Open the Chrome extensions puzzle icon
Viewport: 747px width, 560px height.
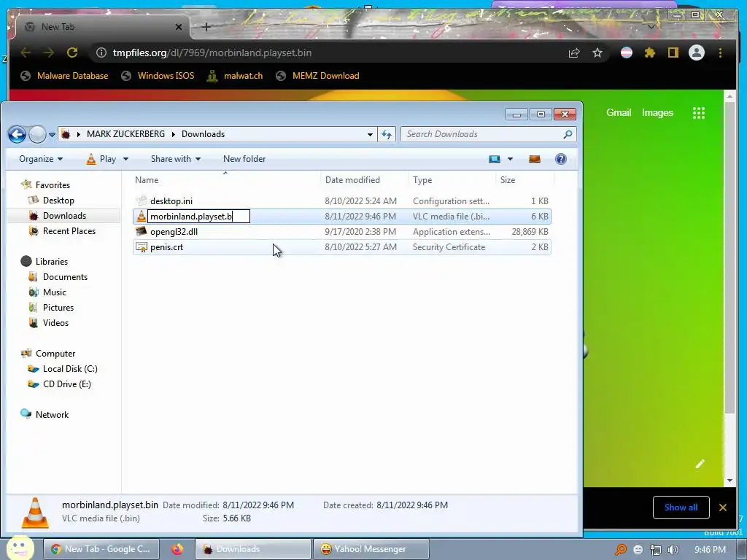coord(649,52)
